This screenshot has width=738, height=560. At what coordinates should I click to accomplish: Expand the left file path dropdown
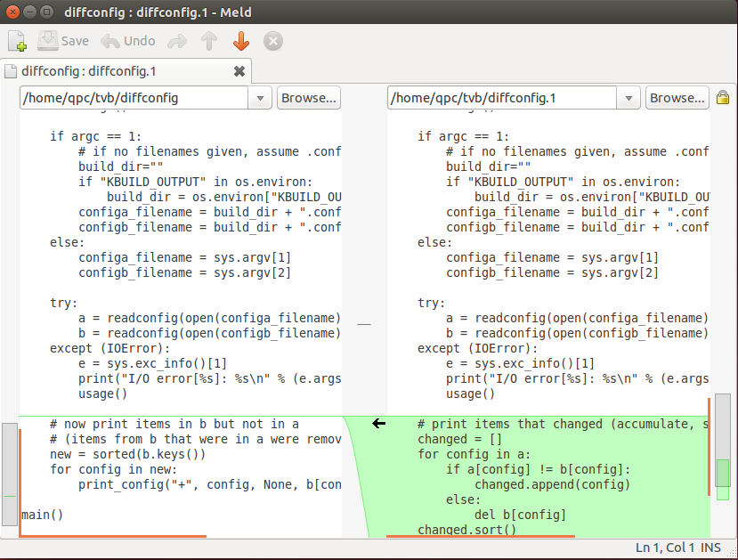[260, 98]
